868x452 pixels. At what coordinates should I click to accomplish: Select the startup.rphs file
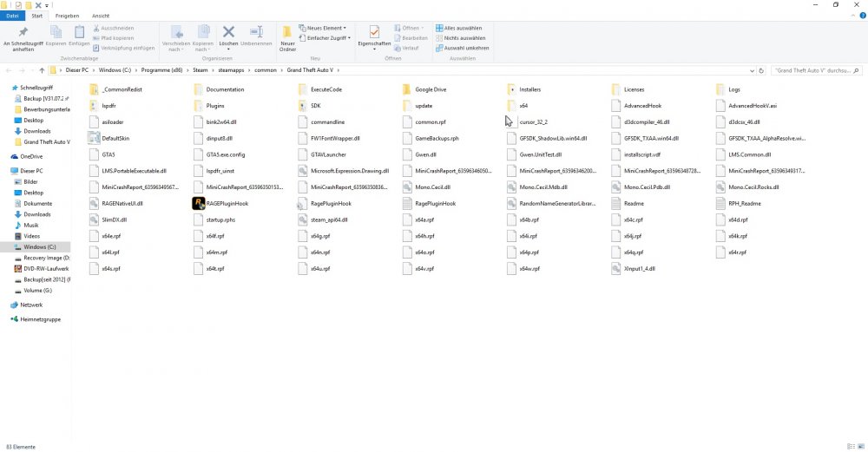(214, 220)
